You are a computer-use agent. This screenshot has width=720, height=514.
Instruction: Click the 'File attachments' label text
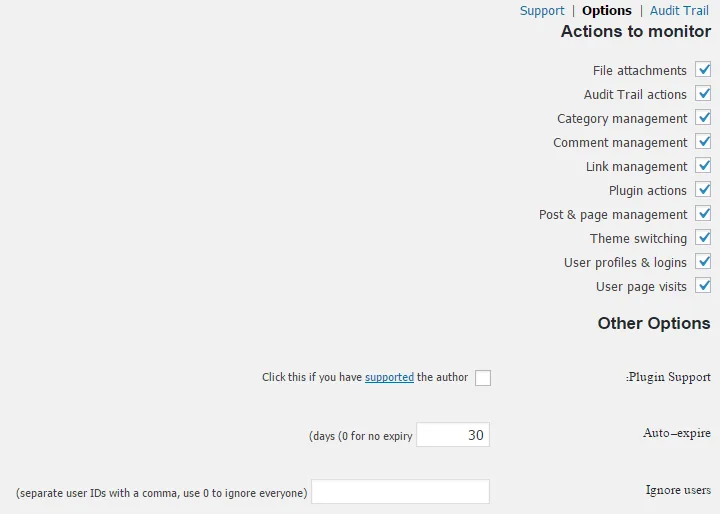click(640, 70)
